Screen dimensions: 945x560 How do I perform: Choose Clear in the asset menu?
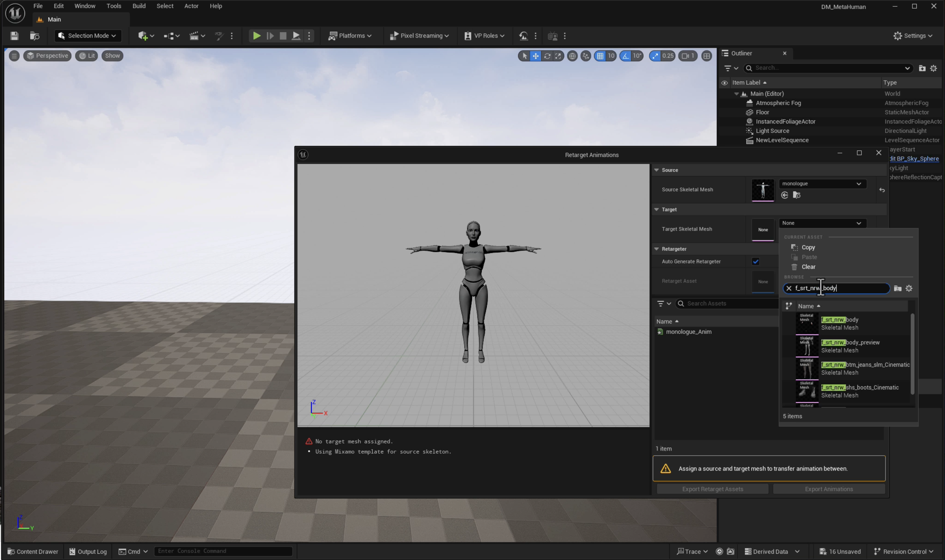click(x=808, y=267)
